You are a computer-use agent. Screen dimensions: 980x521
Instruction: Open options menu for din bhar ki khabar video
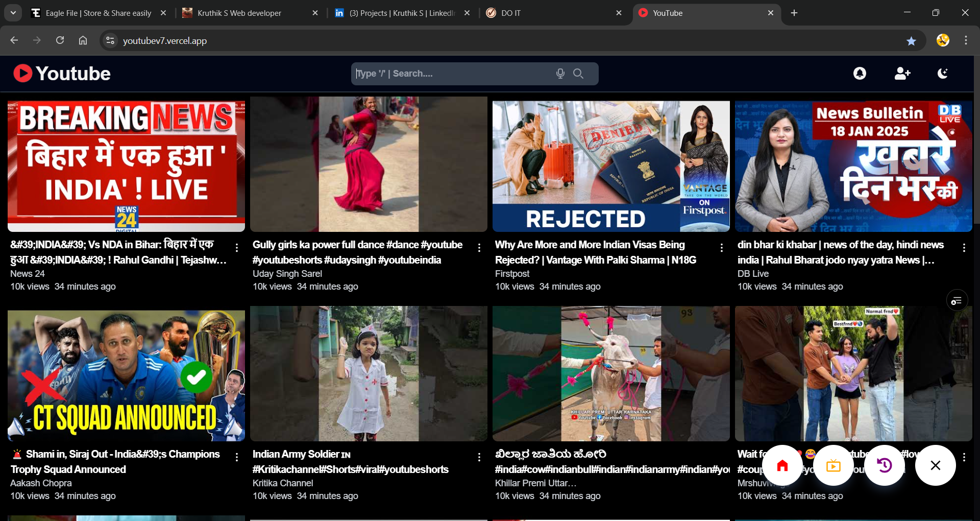[964, 248]
